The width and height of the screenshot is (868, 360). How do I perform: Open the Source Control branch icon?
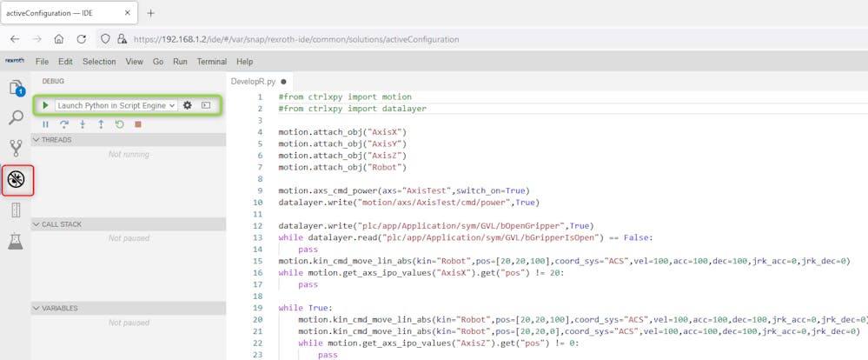[17, 148]
